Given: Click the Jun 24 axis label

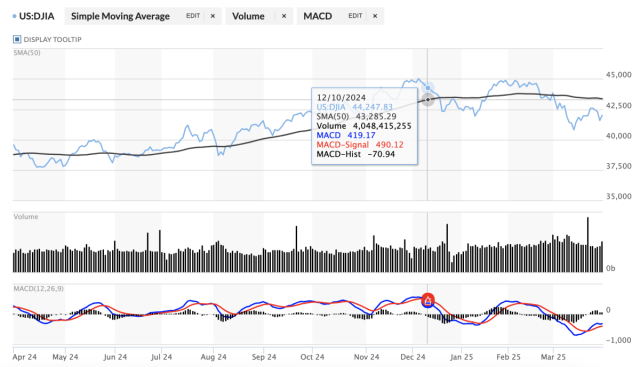Looking at the screenshot, I should (x=115, y=357).
